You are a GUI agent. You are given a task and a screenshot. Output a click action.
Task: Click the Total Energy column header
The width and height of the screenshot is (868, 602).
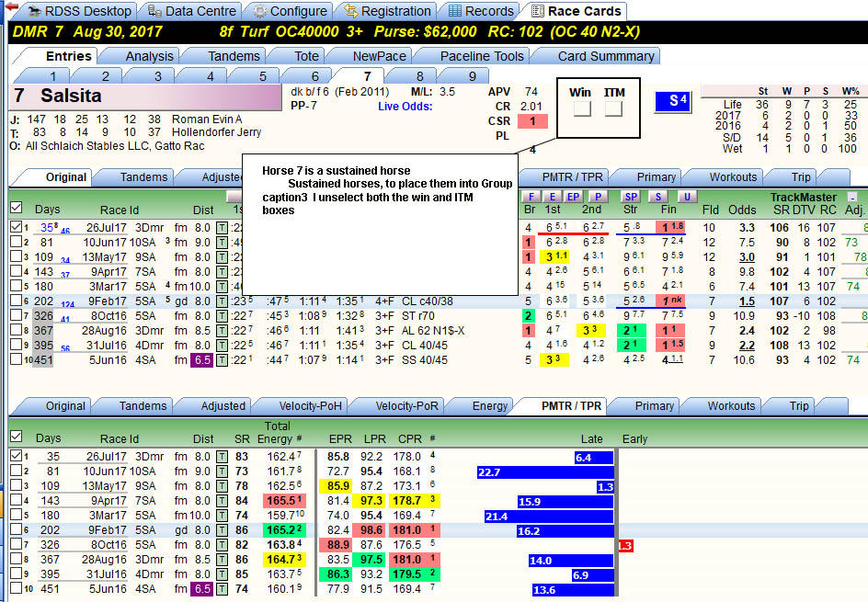pyautogui.click(x=279, y=432)
